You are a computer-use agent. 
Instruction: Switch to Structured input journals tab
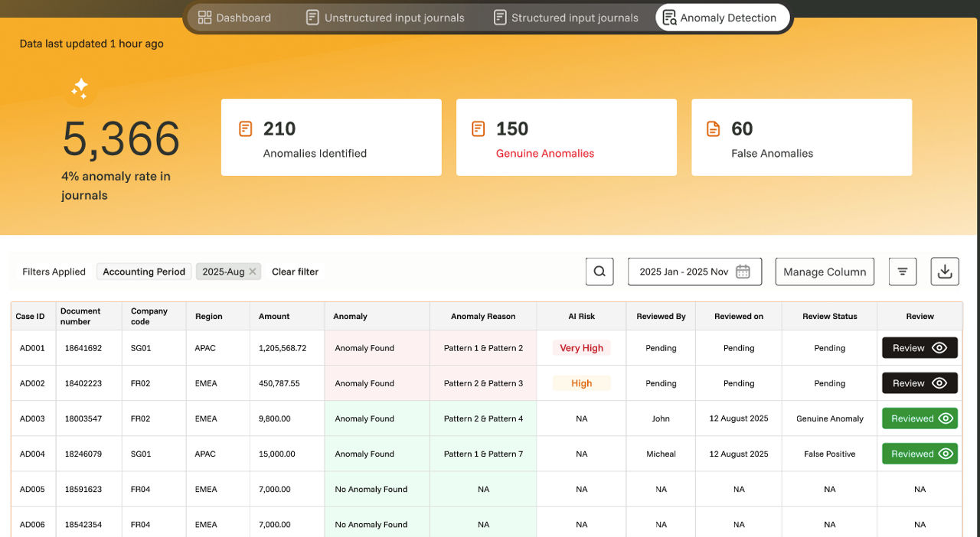[x=566, y=18]
